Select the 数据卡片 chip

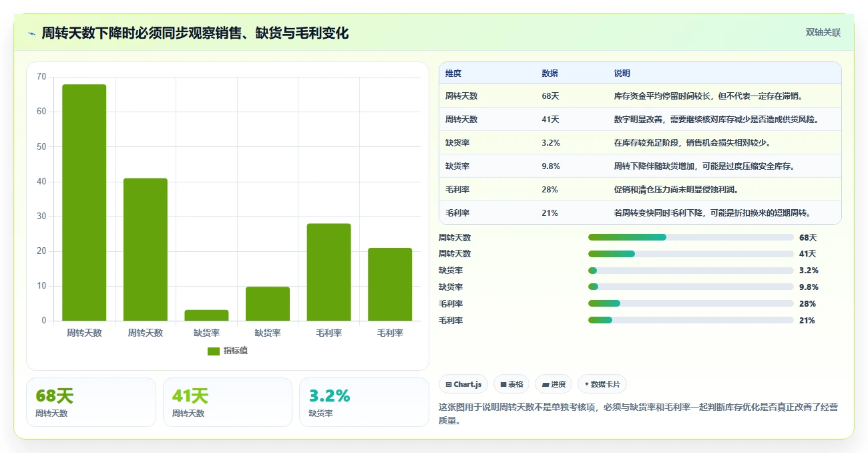click(602, 384)
